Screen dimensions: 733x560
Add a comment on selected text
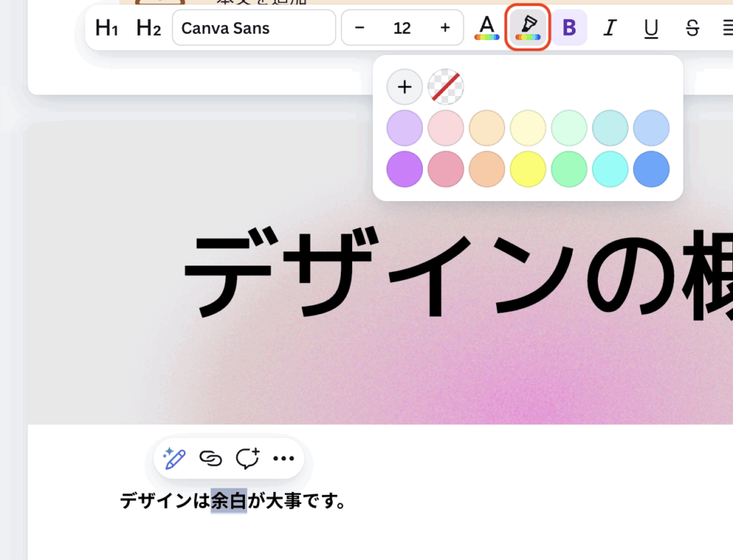point(248,458)
